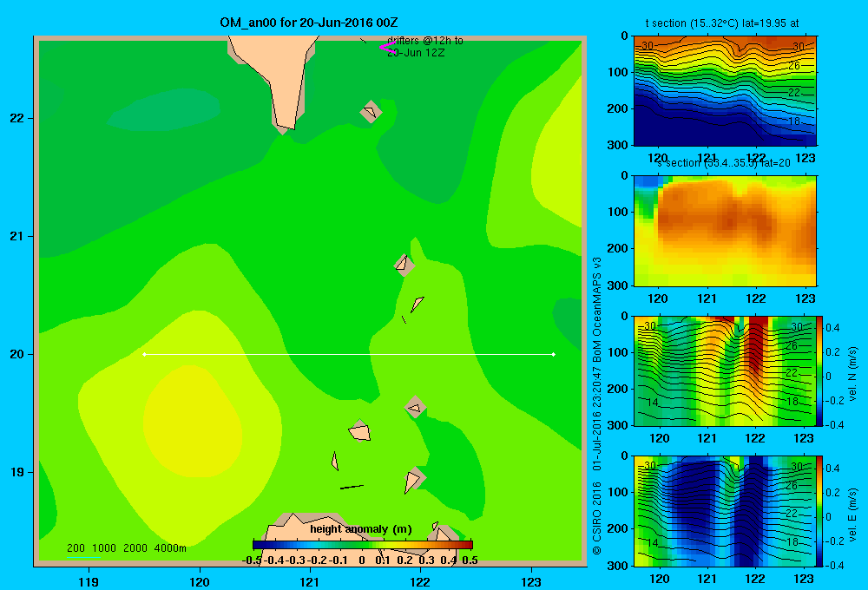Viewport: 868px width, 590px height.
Task: Select the vel. E color scale bar
Action: pos(819,510)
